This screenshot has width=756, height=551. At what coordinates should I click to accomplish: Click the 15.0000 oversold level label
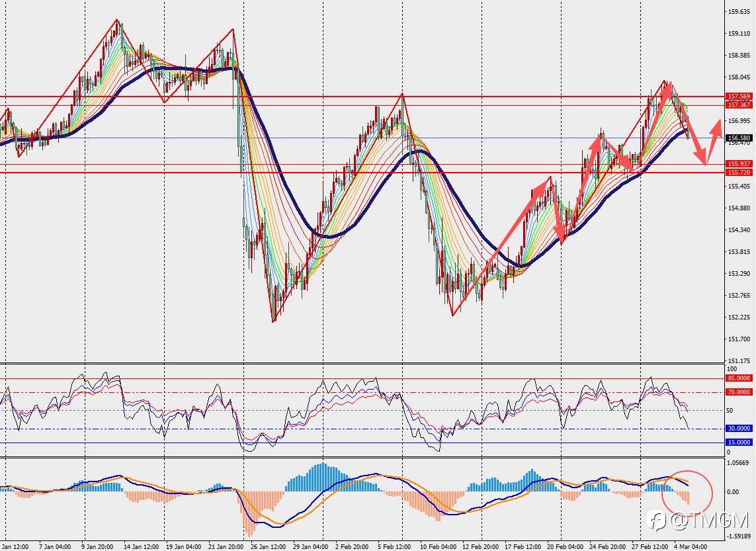[x=739, y=443]
